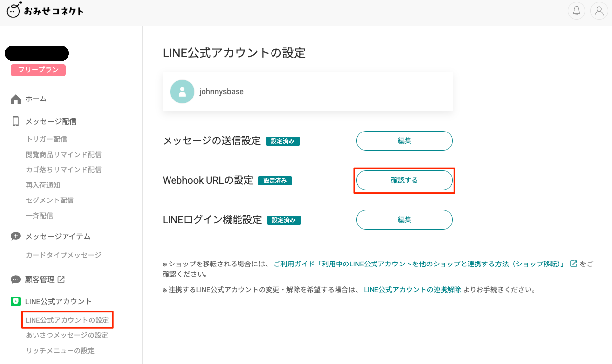
Task: Open the notification bell icon
Action: point(576,11)
